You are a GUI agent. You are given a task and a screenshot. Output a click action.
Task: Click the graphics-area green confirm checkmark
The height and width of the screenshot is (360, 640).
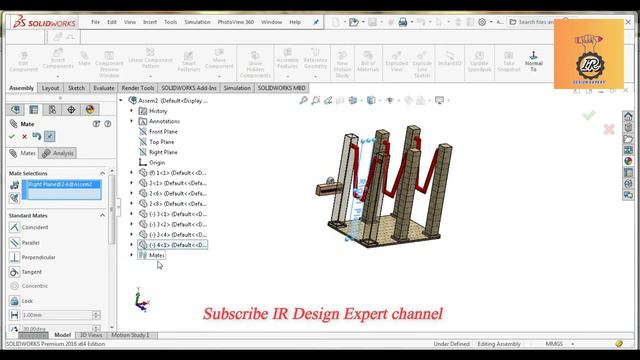click(x=589, y=115)
